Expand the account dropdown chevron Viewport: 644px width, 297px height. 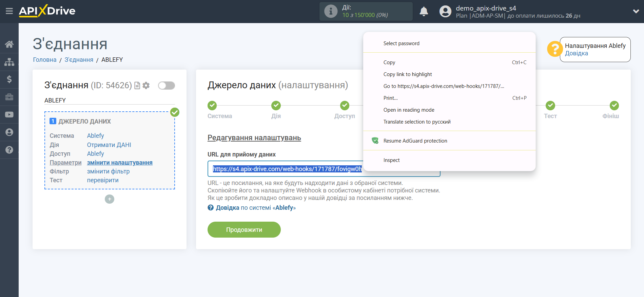636,11
